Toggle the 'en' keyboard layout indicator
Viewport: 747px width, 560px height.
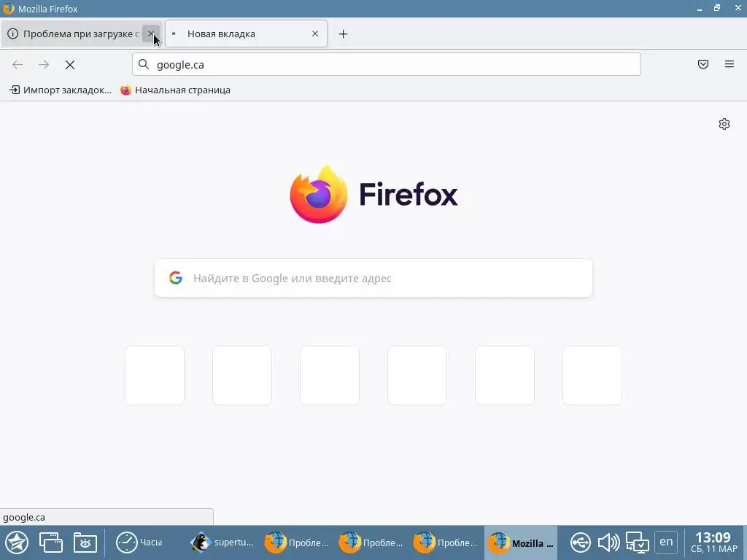(666, 542)
